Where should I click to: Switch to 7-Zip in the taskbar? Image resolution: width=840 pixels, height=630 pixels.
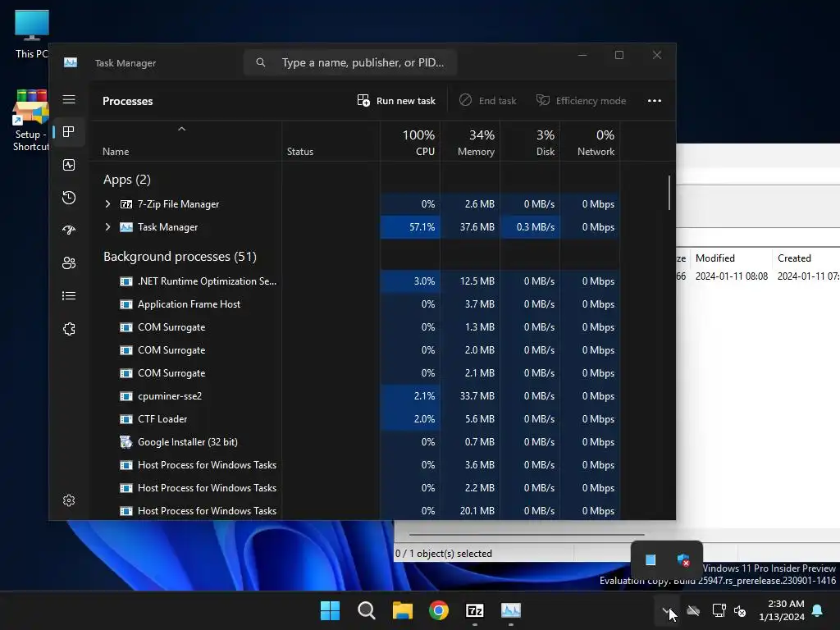click(475, 610)
